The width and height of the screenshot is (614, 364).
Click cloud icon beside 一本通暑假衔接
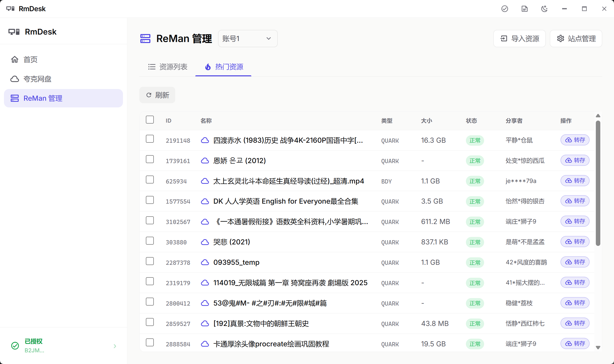point(205,222)
